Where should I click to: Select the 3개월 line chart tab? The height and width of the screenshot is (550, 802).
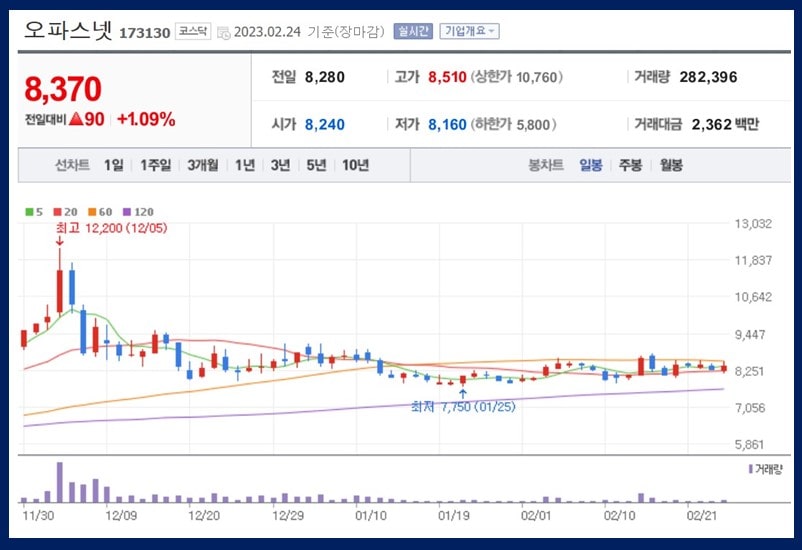coord(203,165)
